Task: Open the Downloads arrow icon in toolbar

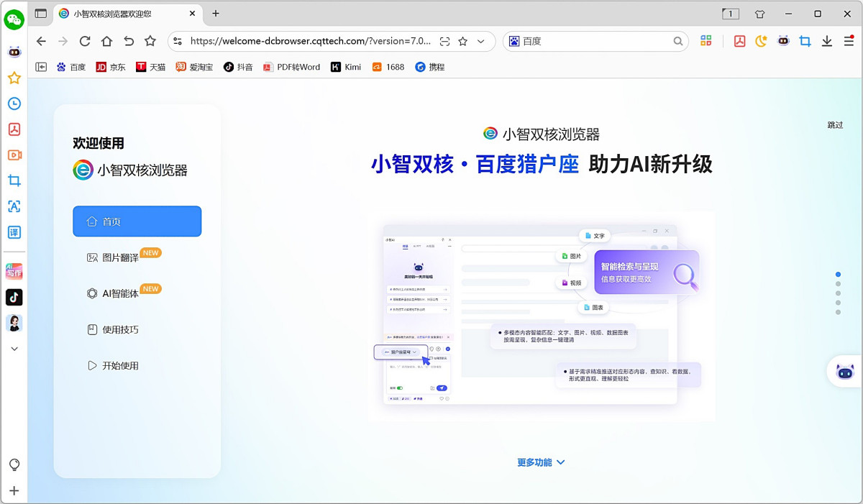Action: tap(828, 42)
